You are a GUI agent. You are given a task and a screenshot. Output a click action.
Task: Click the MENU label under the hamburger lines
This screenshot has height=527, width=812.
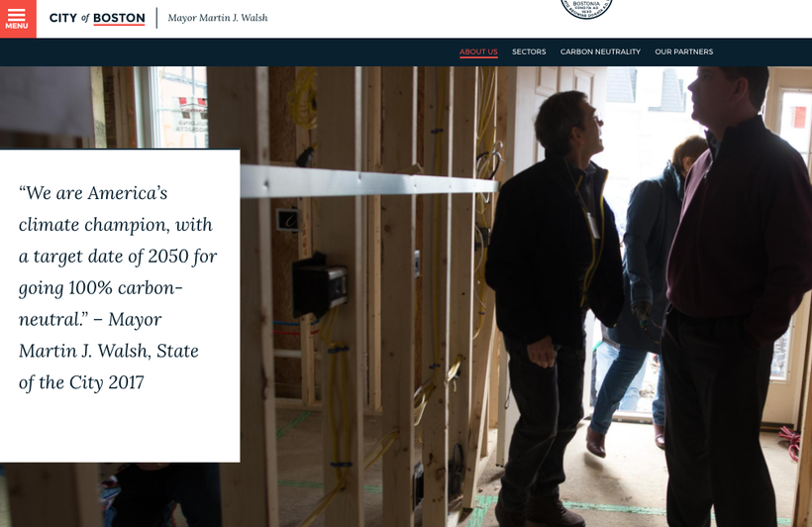pyautogui.click(x=17, y=26)
